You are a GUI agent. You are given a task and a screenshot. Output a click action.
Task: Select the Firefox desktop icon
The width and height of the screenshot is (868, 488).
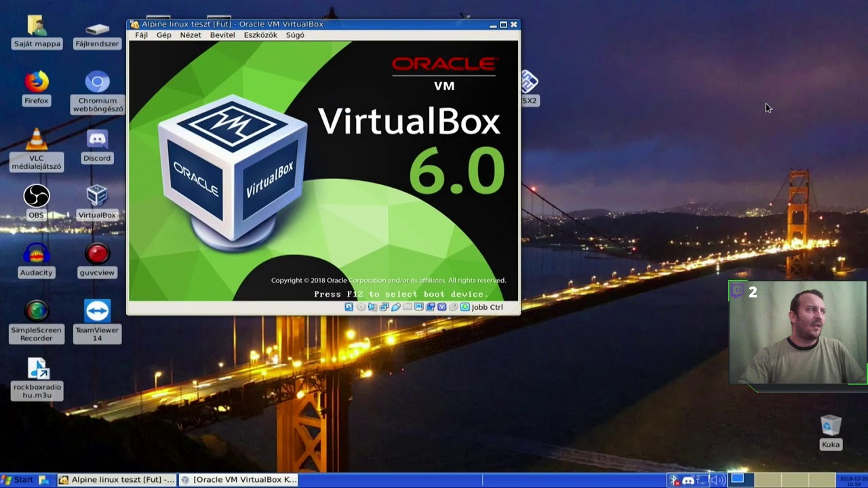(37, 88)
